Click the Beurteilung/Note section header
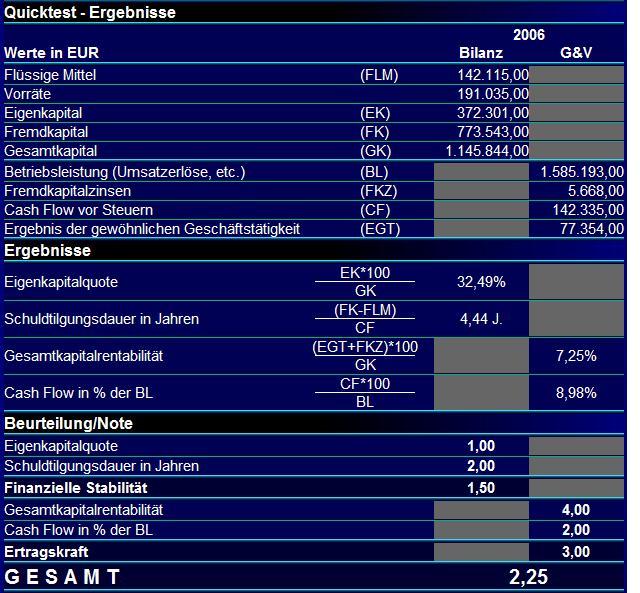 [x=69, y=424]
